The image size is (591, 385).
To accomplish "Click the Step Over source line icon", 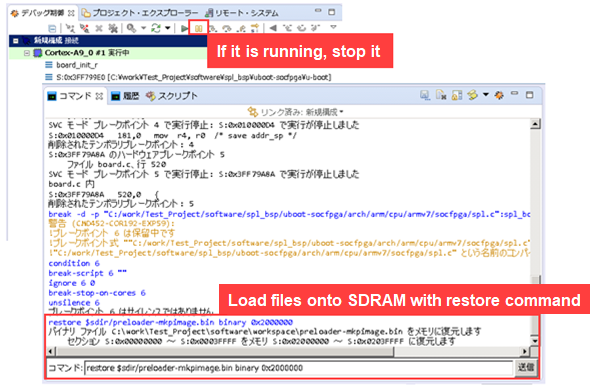I will [227, 28].
